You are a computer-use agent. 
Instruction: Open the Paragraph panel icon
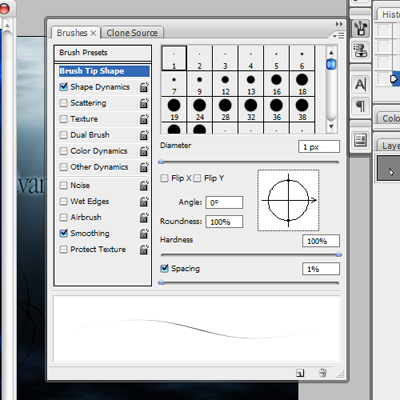[360, 106]
